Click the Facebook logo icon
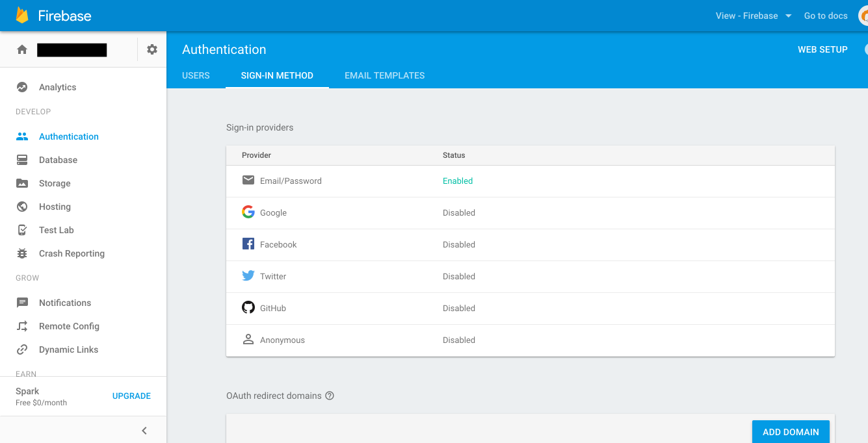868x443 pixels. [248, 244]
